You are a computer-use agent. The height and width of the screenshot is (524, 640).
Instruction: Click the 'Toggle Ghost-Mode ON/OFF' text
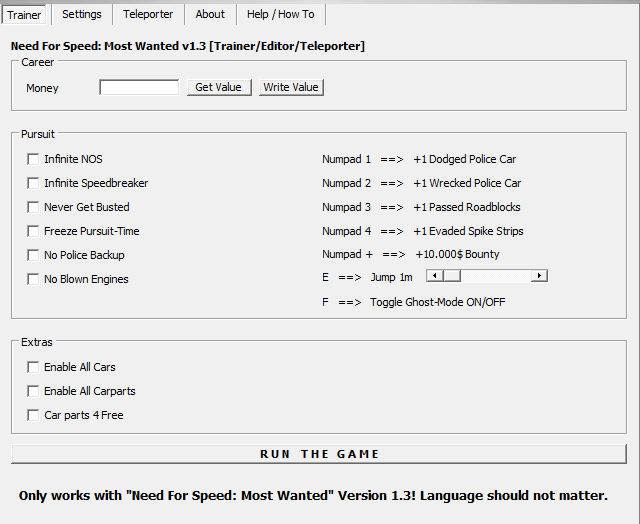[x=438, y=302]
